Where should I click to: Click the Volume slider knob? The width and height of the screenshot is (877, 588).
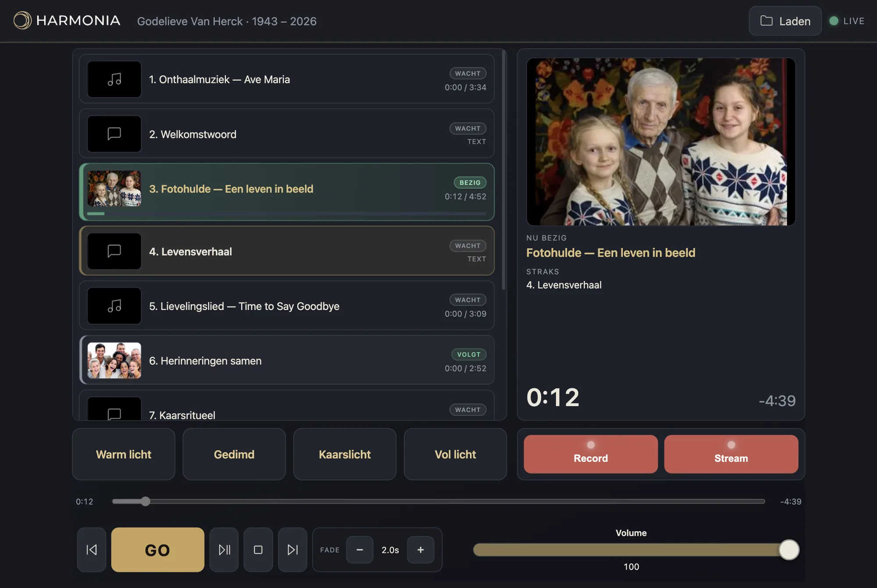789,550
